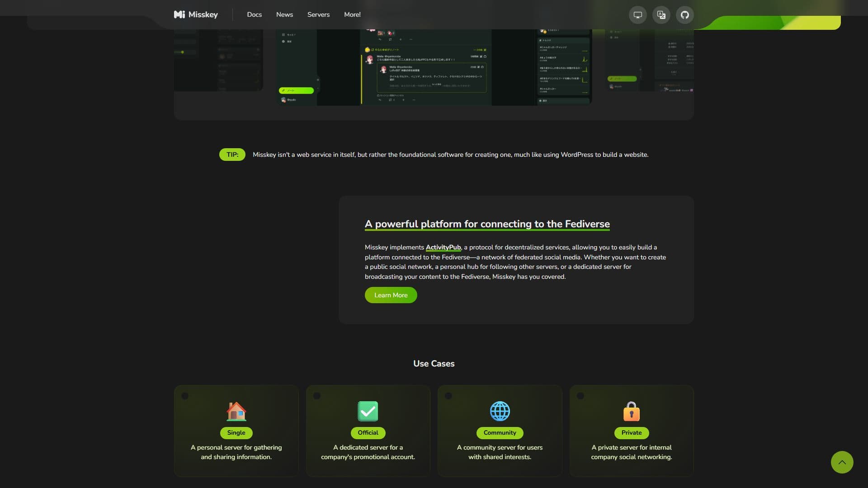Click the globe icon on Community card
The image size is (868, 488).
[500, 411]
